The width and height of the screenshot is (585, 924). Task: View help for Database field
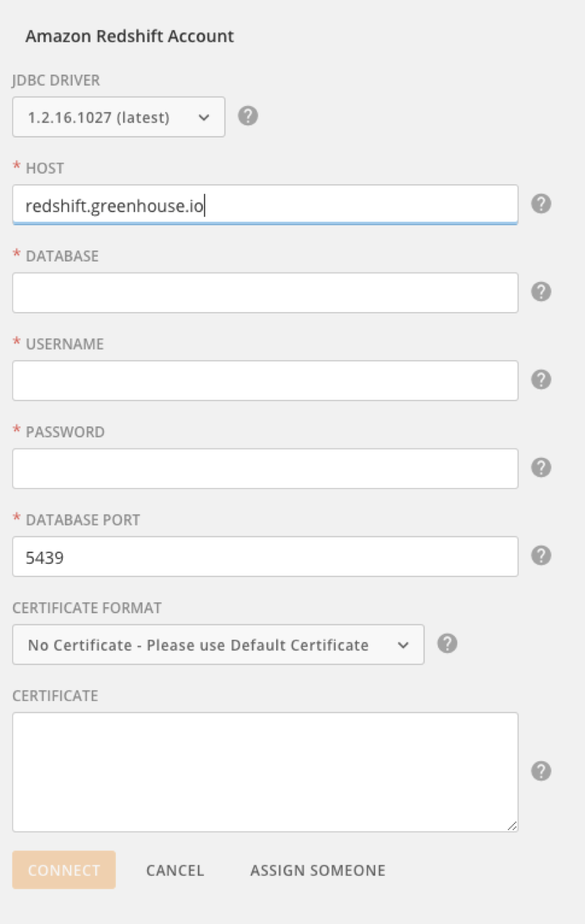(x=541, y=292)
